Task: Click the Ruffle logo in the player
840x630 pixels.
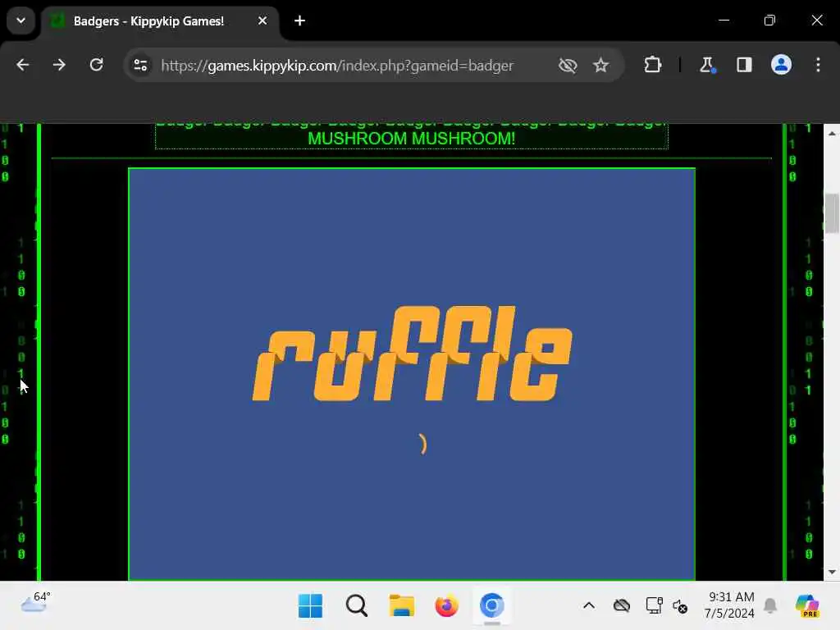Action: pos(412,354)
